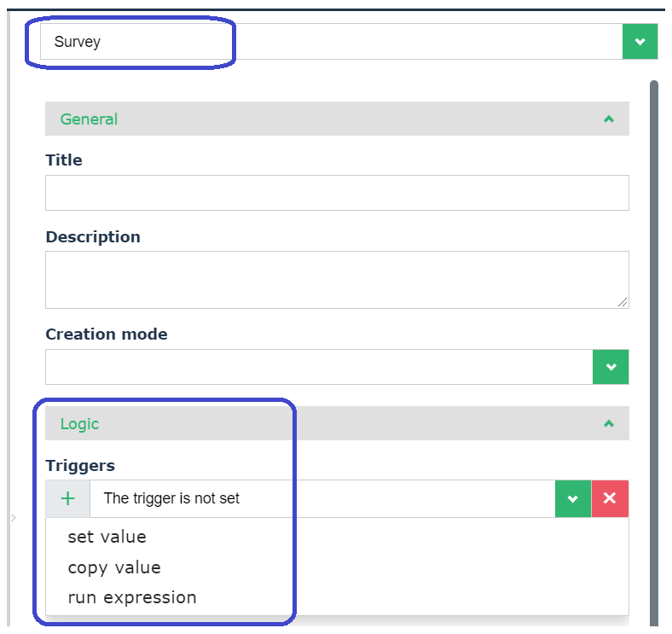Click inside the Description text area

pos(337,279)
